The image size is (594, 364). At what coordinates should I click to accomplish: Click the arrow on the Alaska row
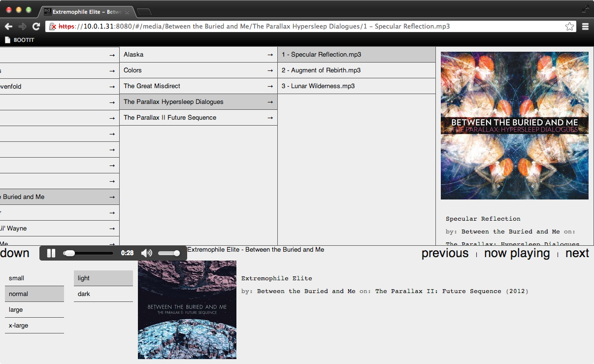(270, 55)
